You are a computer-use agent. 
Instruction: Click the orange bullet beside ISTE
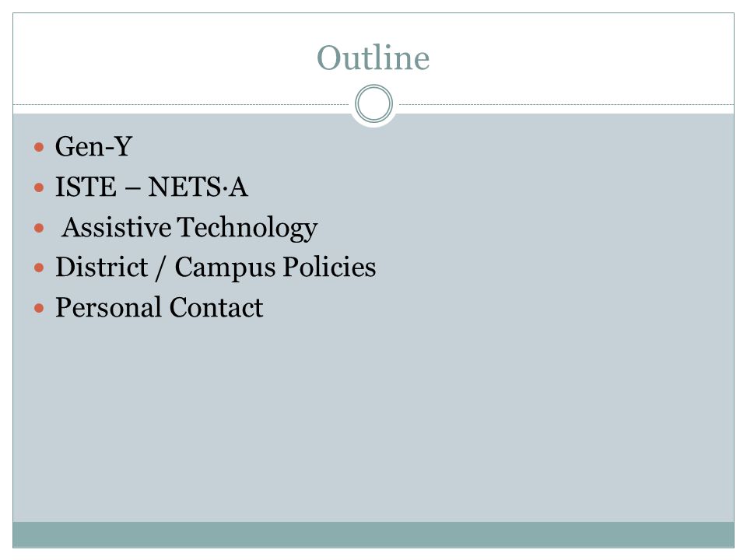pyautogui.click(x=39, y=187)
